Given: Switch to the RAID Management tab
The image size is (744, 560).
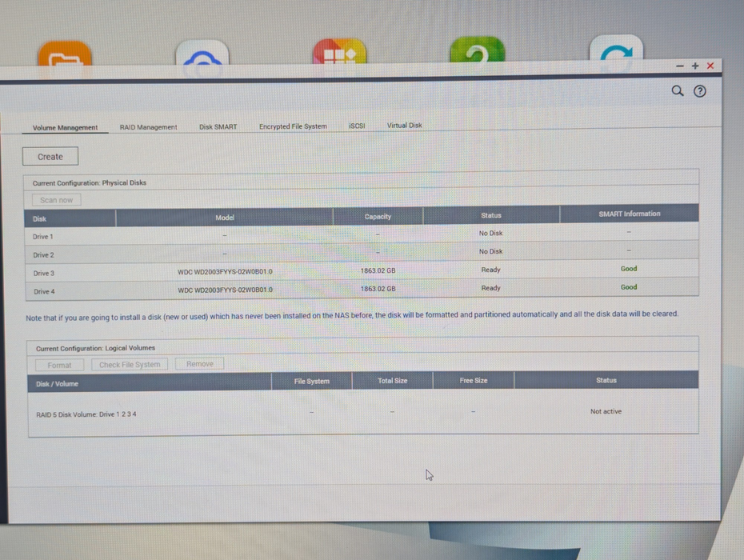Looking at the screenshot, I should [x=148, y=127].
